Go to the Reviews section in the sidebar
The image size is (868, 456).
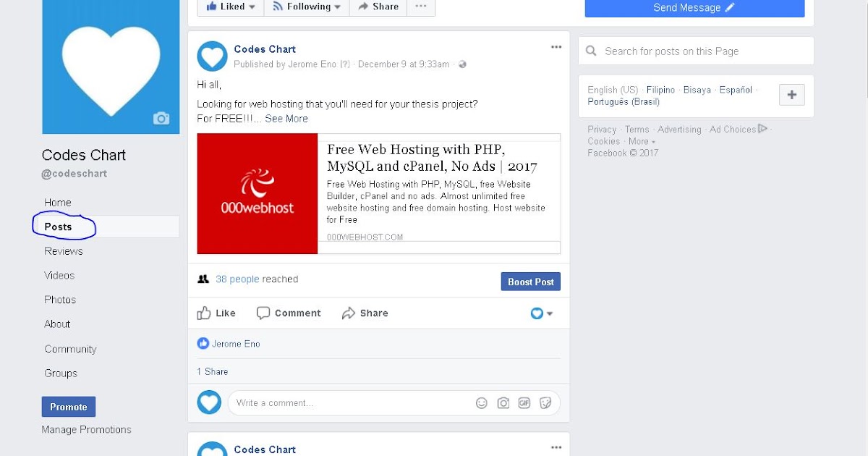tap(64, 251)
